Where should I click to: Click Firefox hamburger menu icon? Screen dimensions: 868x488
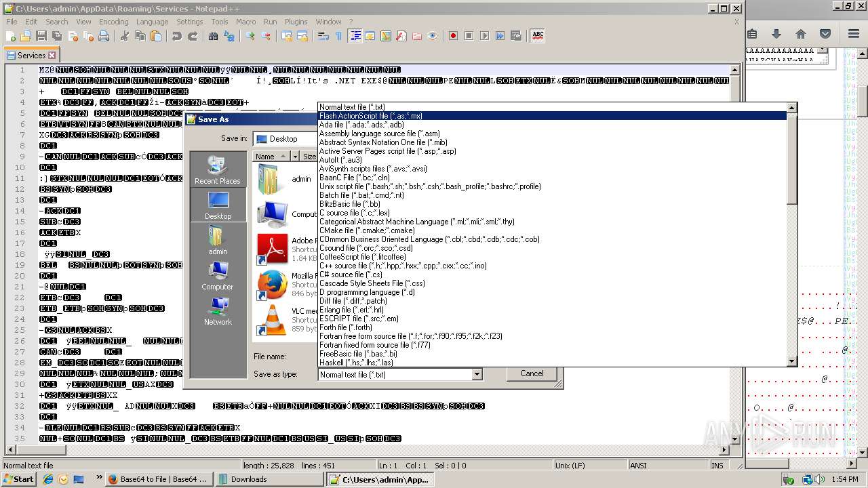(x=853, y=34)
